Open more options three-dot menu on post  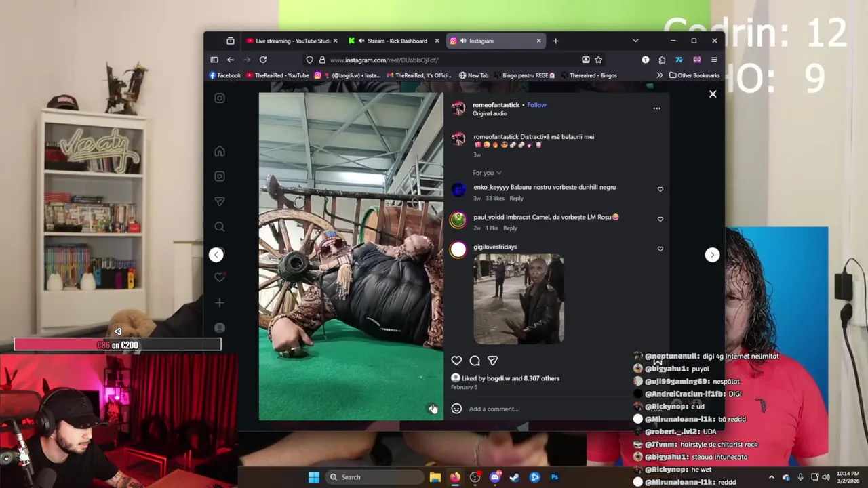[656, 108]
